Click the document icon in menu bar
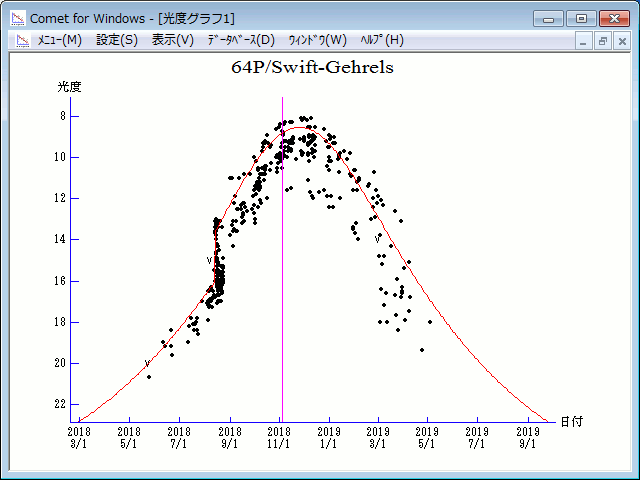This screenshot has height=480, width=640. pos(23,40)
